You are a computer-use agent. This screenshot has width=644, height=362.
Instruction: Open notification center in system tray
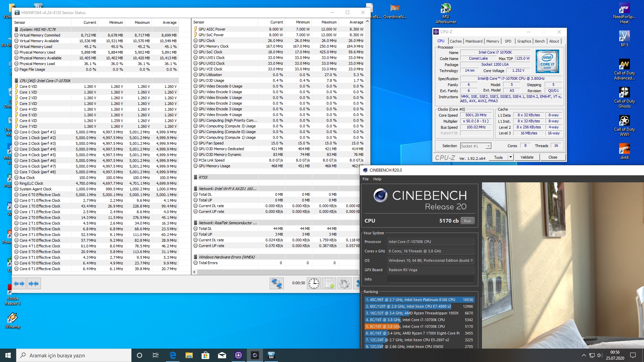tap(633, 355)
